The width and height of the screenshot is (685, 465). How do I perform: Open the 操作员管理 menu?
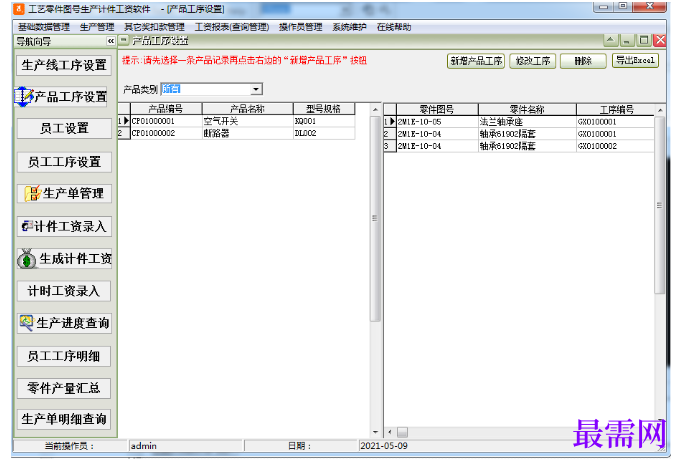pyautogui.click(x=301, y=27)
